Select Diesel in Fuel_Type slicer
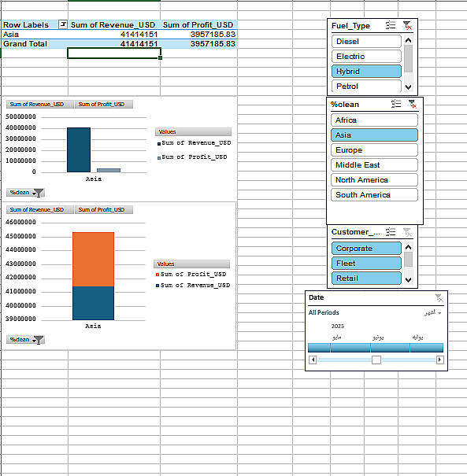 [x=366, y=41]
